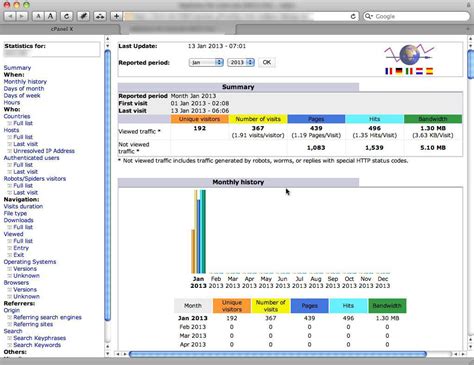This screenshot has height=365, width=474.
Task: Open Days of week link
Action: pyautogui.click(x=22, y=96)
